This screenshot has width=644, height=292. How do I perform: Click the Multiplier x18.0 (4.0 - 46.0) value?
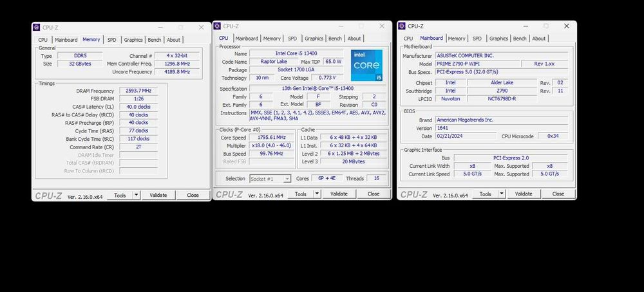[x=272, y=145]
